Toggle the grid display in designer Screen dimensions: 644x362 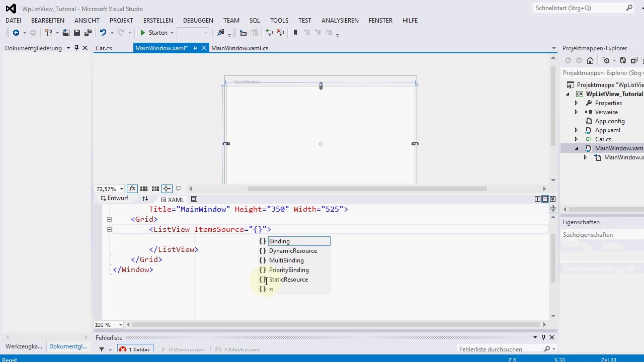(144, 189)
